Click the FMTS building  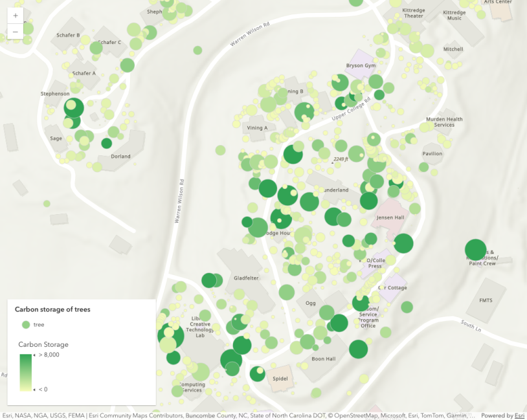coord(486,300)
